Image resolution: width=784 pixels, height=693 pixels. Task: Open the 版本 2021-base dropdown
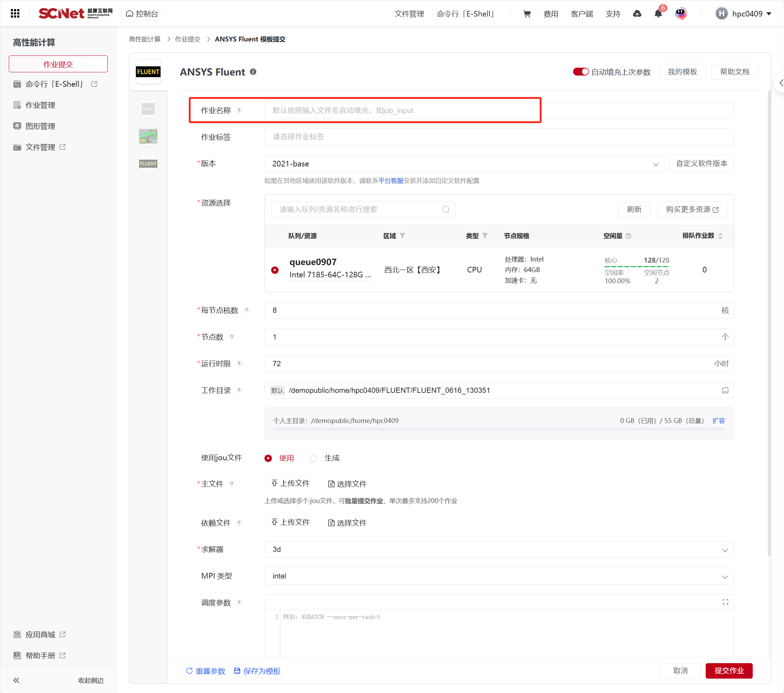pyautogui.click(x=464, y=164)
